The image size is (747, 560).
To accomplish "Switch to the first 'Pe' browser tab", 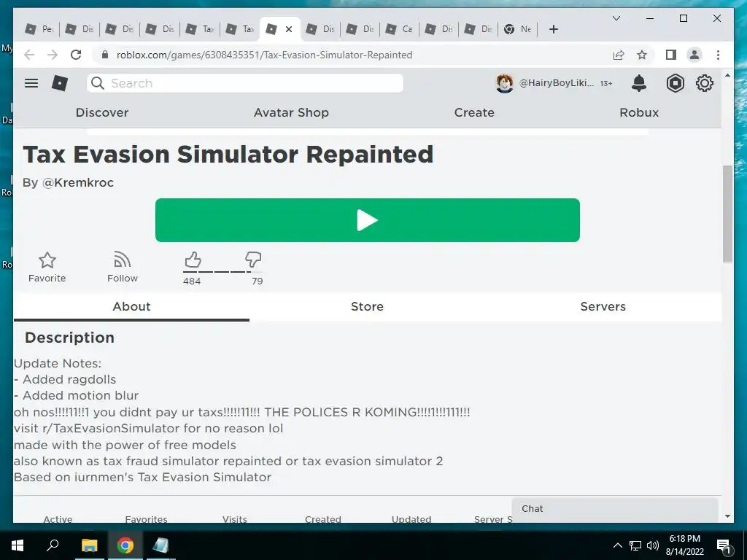I will [40, 29].
